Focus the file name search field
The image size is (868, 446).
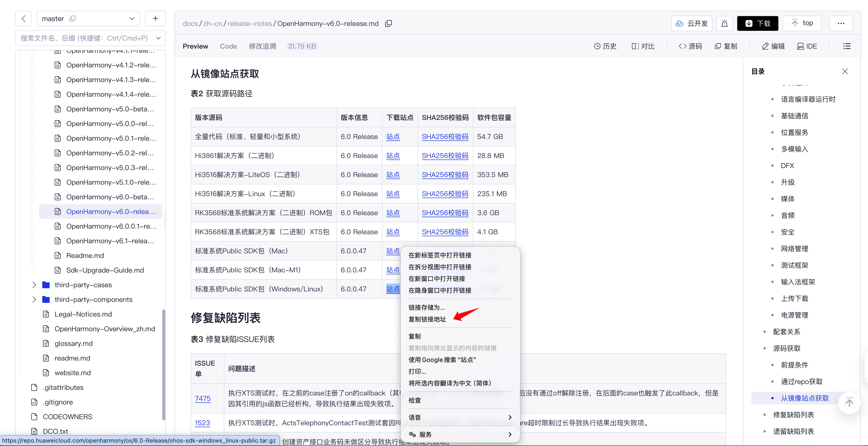click(x=84, y=38)
